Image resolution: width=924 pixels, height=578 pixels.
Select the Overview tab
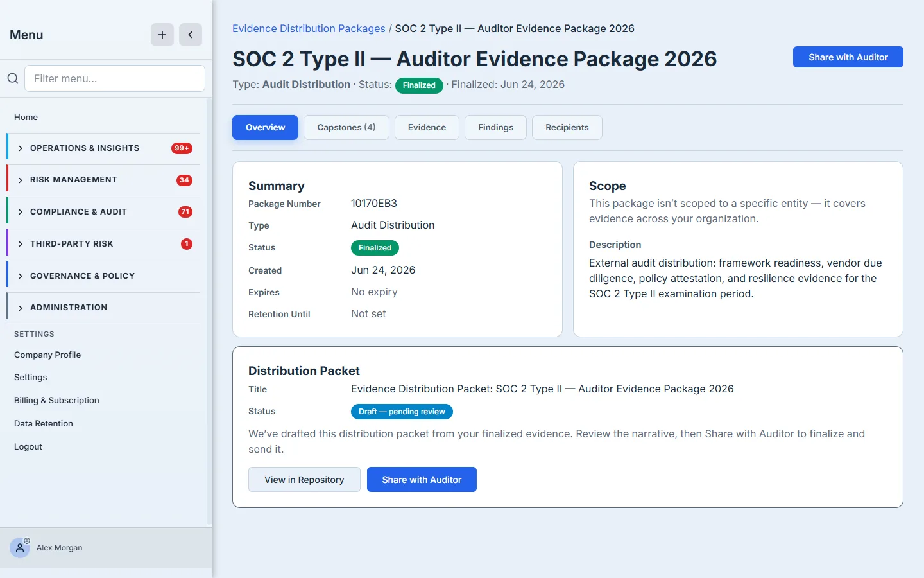coord(265,127)
